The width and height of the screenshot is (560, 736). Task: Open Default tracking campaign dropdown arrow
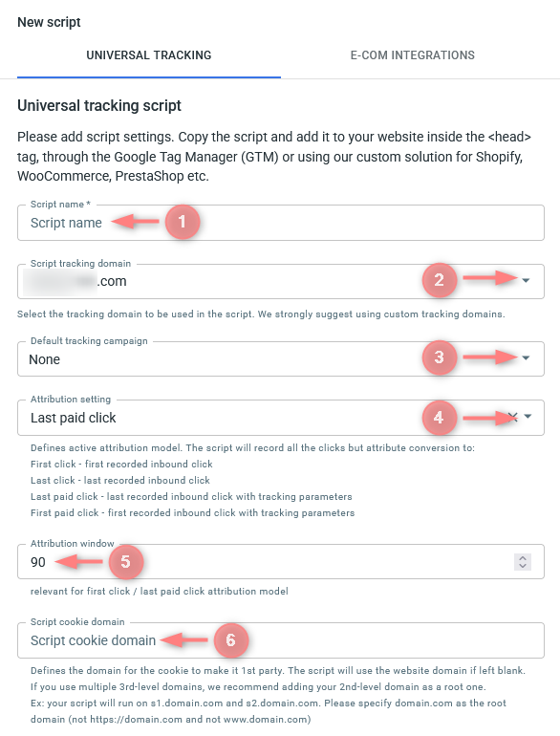click(x=526, y=358)
